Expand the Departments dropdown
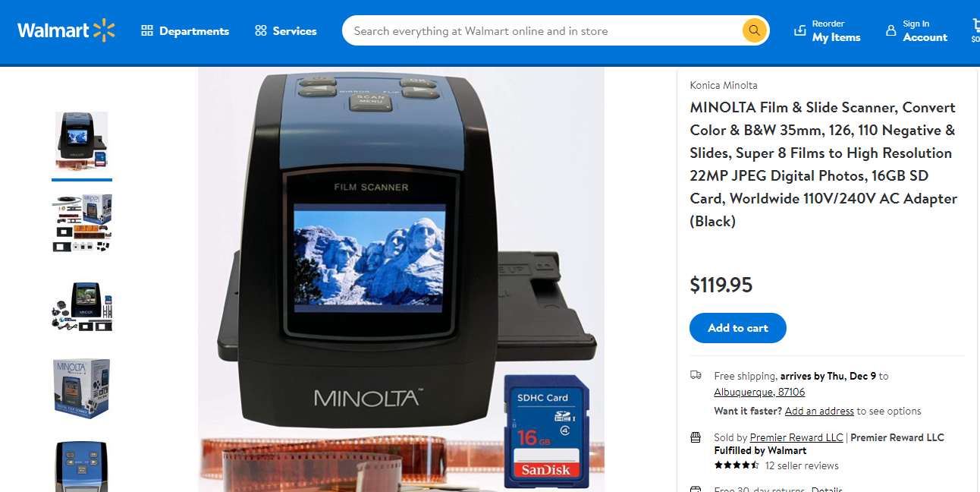The height and width of the screenshot is (492, 980). tap(185, 31)
